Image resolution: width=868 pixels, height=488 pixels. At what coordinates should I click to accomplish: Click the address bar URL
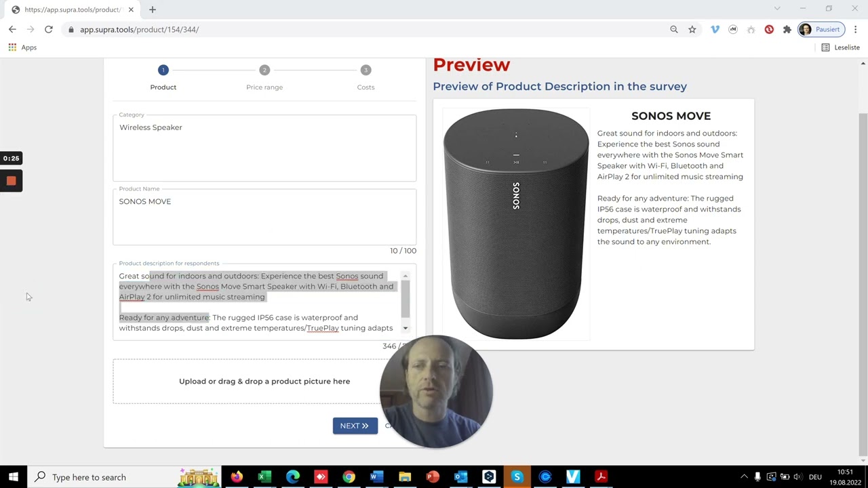point(139,30)
